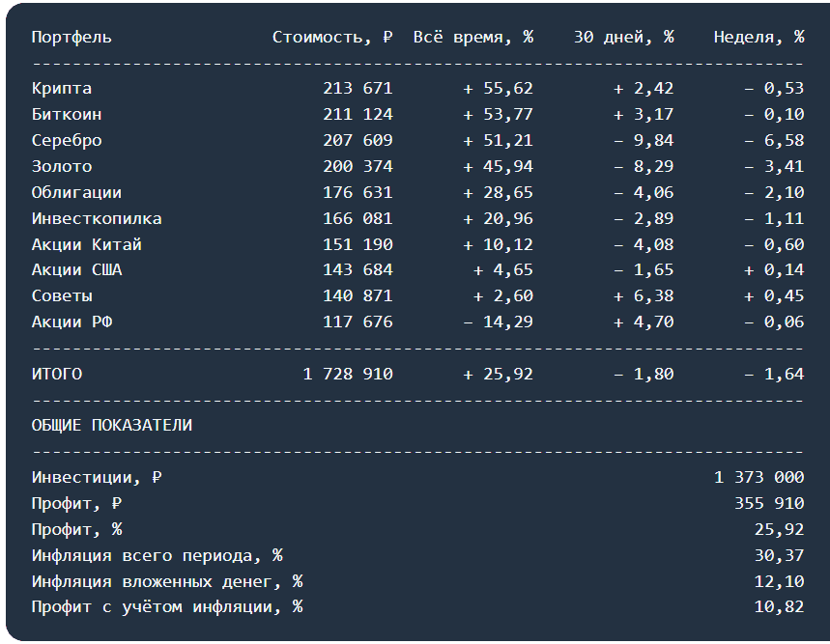The image size is (830, 644).
Task: Click the Всё время, % header
Action: tap(473, 37)
